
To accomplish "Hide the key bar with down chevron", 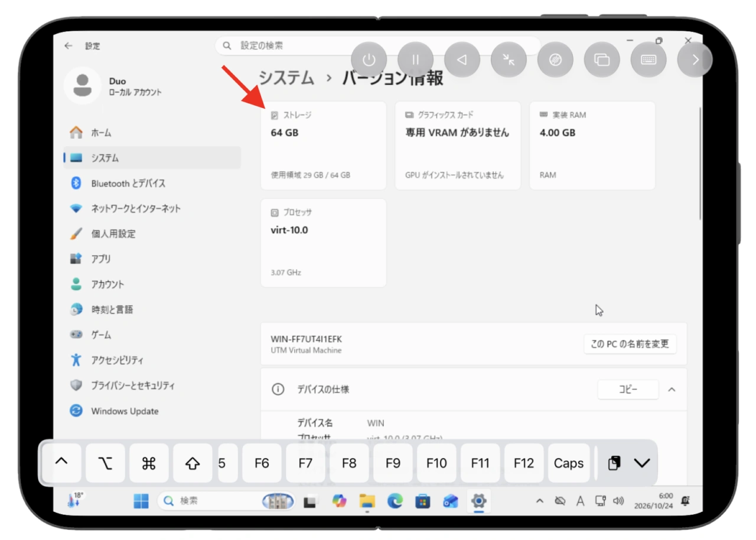I will pyautogui.click(x=642, y=463).
